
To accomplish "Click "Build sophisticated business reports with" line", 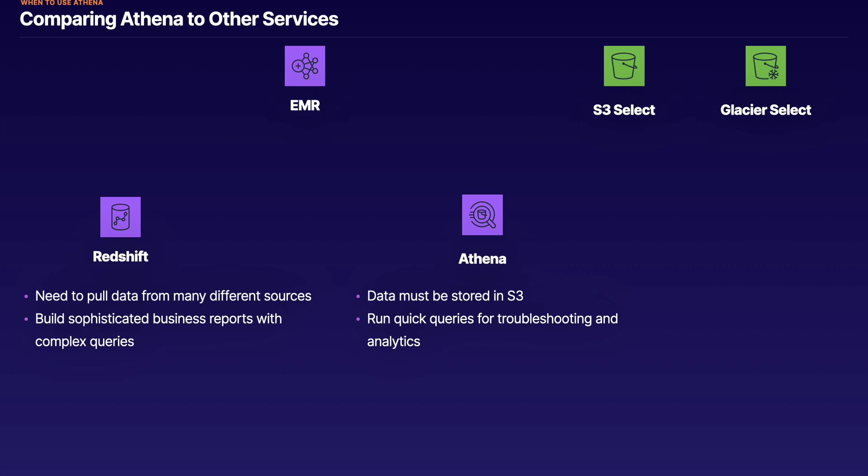I will (x=158, y=319).
